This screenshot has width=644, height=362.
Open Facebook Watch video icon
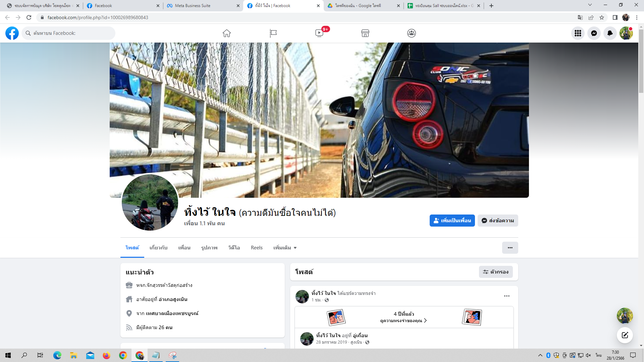tap(319, 33)
